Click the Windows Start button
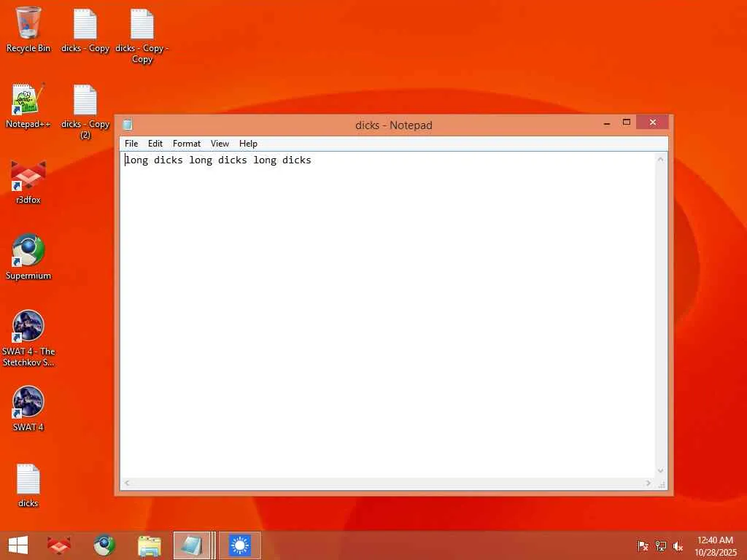Screen dimensions: 747x560 tap(18, 545)
